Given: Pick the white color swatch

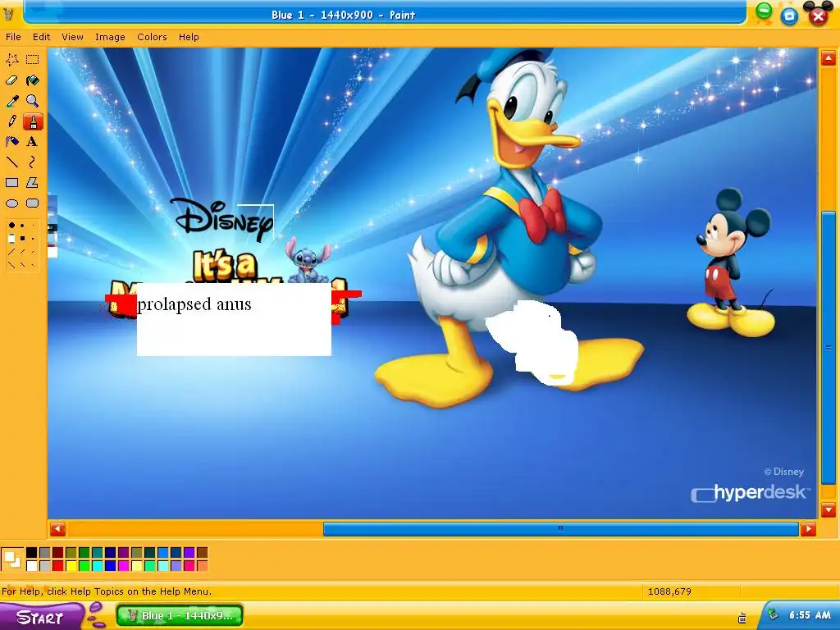Looking at the screenshot, I should click(32, 566).
